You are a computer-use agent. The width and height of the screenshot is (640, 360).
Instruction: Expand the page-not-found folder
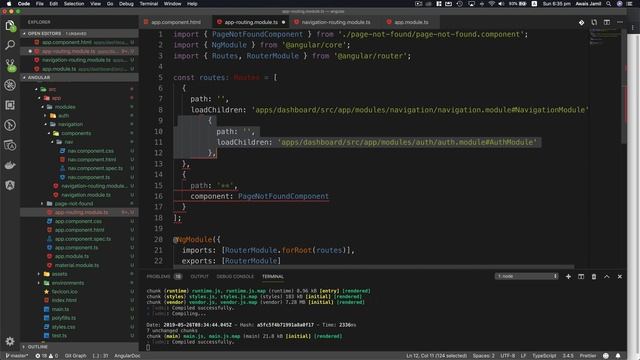point(73,203)
